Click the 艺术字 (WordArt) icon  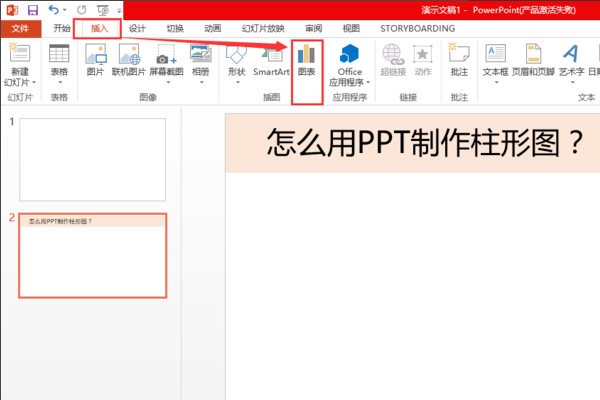[571, 54]
